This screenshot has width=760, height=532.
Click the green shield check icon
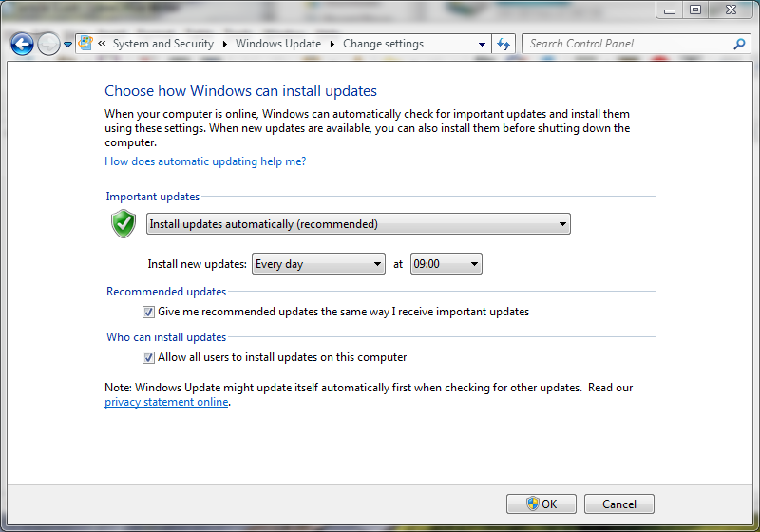(123, 224)
